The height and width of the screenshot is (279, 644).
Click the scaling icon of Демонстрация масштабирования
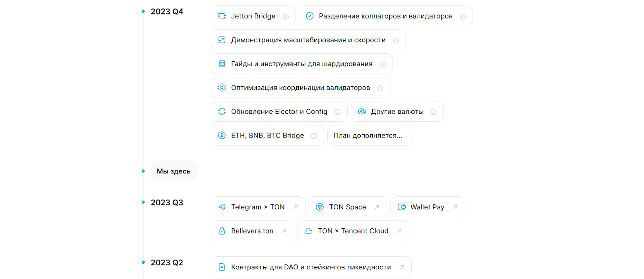pyautogui.click(x=222, y=40)
